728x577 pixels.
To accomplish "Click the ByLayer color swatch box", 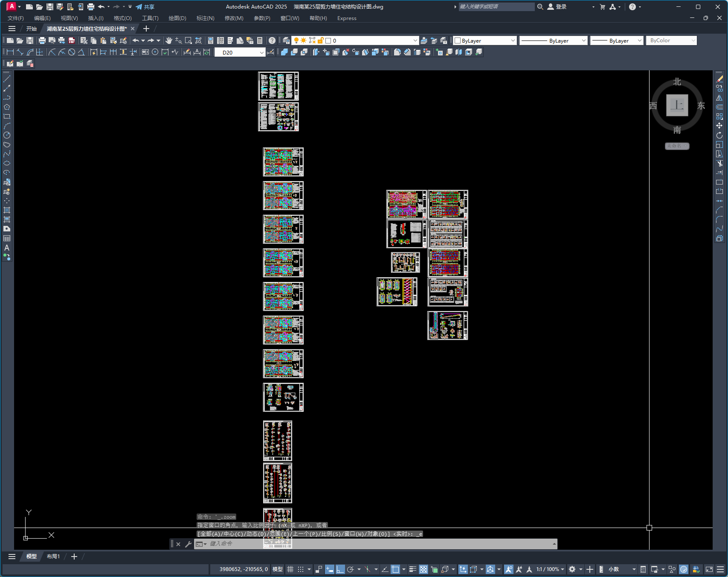I will click(x=458, y=40).
